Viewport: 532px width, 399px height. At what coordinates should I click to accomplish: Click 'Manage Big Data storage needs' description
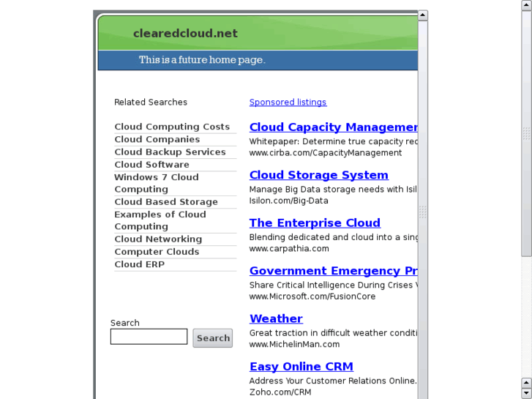point(334,189)
